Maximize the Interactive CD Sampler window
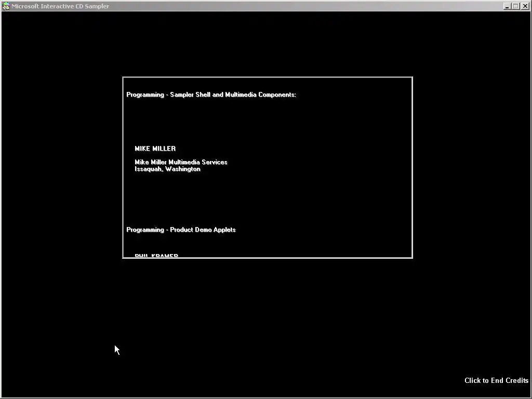The height and width of the screenshot is (399, 532). 516,6
